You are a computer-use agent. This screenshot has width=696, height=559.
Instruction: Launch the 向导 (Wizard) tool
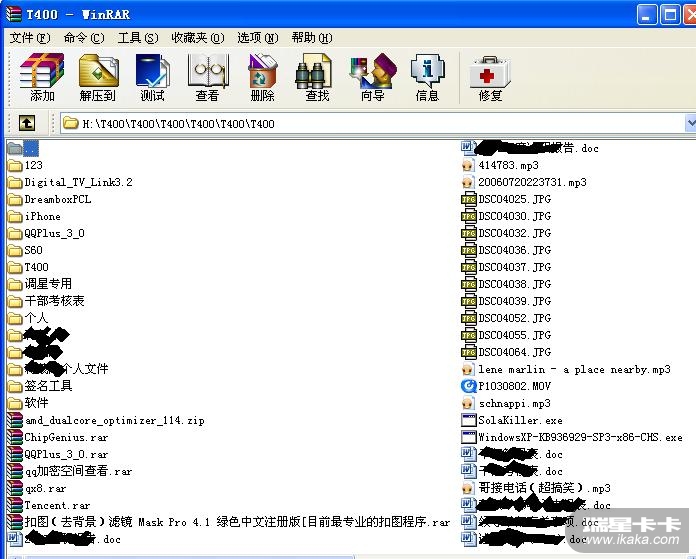pyautogui.click(x=372, y=77)
